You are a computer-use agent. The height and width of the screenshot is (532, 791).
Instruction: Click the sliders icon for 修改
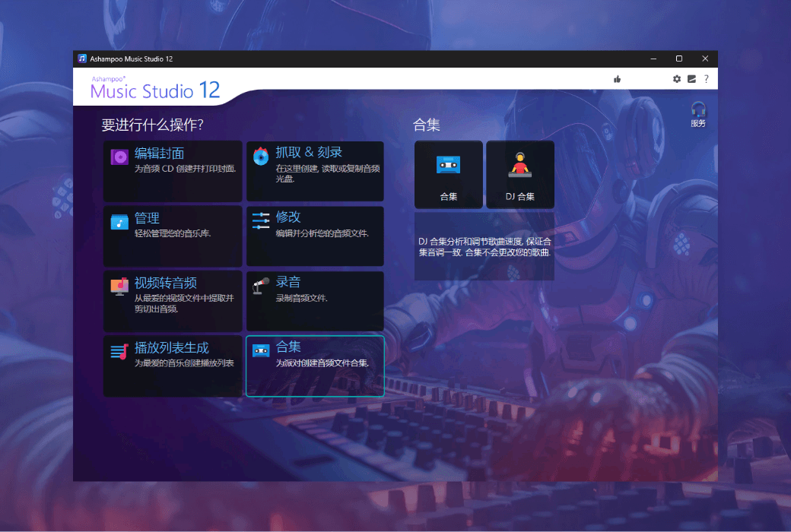pos(261,221)
